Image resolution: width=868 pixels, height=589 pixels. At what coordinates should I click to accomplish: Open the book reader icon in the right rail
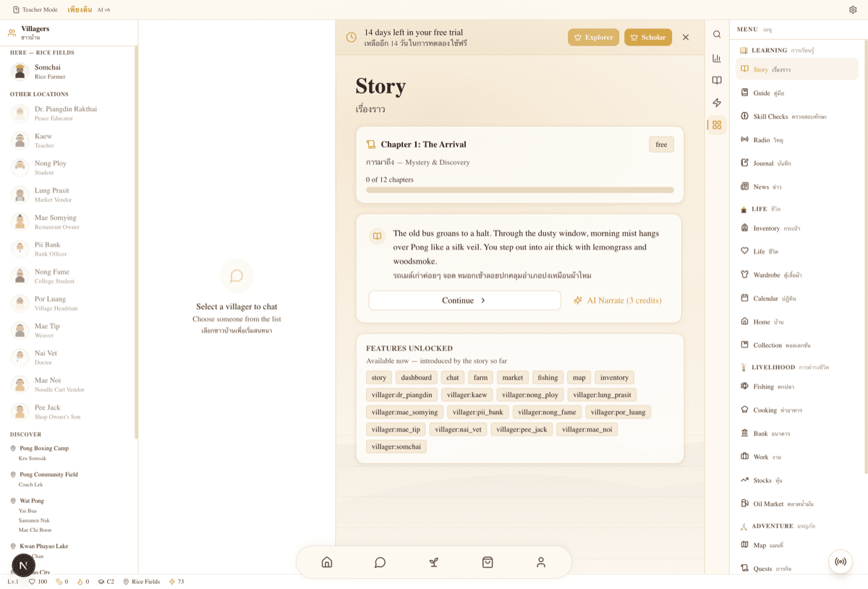tap(716, 80)
